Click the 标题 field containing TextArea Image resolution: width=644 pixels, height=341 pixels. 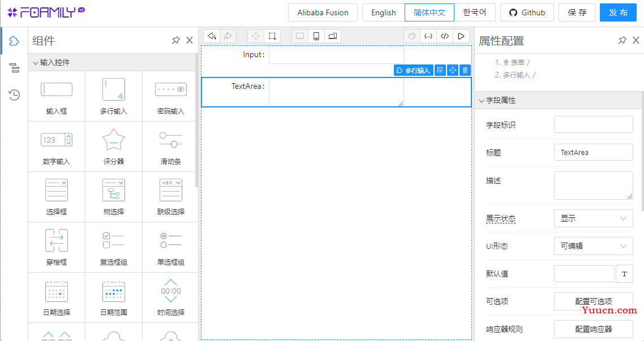point(594,152)
